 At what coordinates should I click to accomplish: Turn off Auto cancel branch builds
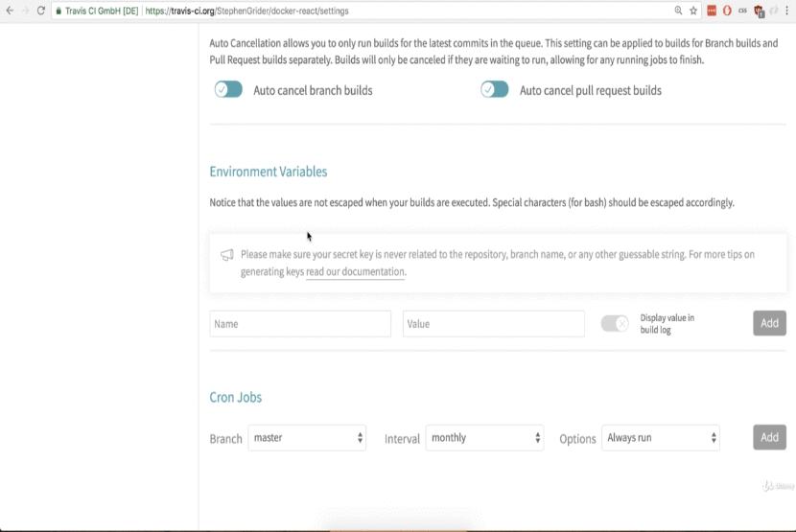click(x=228, y=90)
